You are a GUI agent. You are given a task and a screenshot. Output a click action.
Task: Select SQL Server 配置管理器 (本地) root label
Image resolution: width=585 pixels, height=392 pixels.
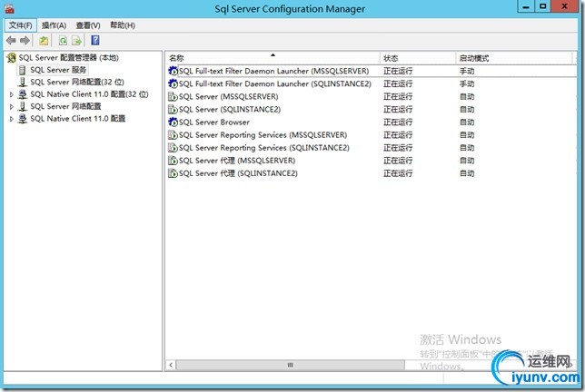click(69, 58)
